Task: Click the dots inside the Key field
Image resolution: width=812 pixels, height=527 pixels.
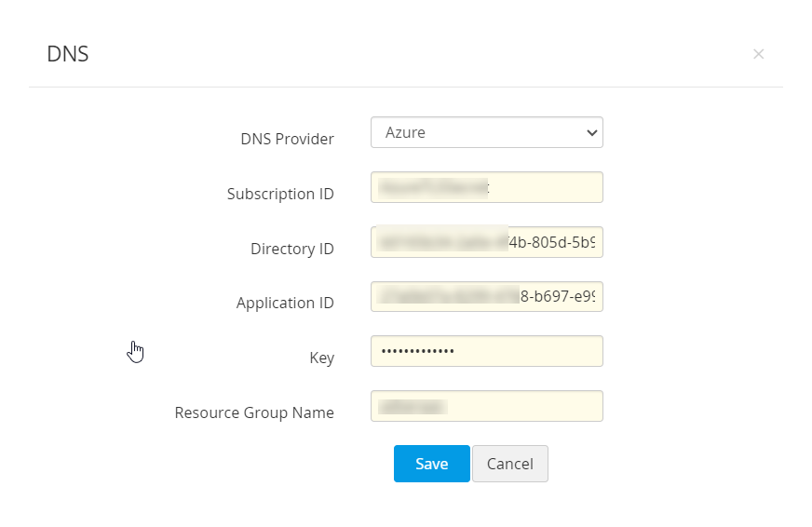Action: pyautogui.click(x=417, y=351)
